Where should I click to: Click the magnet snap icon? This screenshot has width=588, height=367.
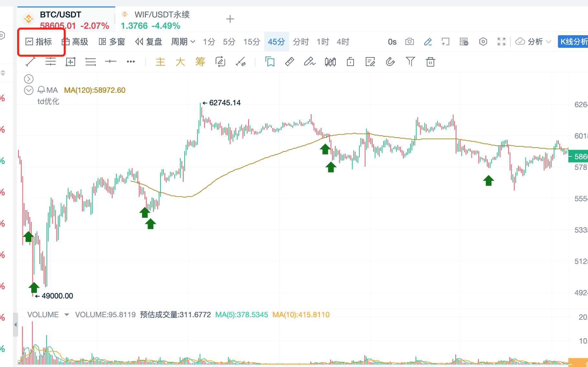[390, 61]
